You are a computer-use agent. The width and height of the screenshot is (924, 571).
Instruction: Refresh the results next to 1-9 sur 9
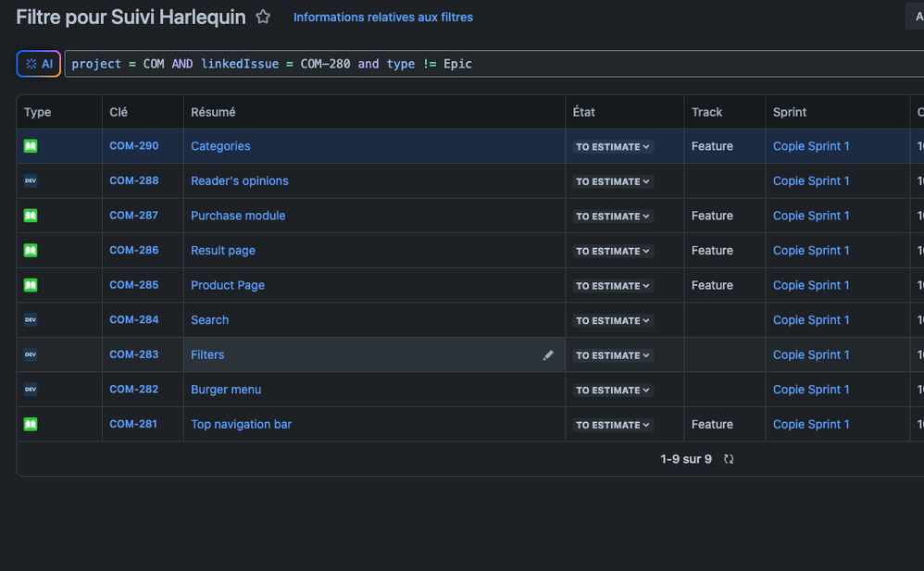(729, 459)
